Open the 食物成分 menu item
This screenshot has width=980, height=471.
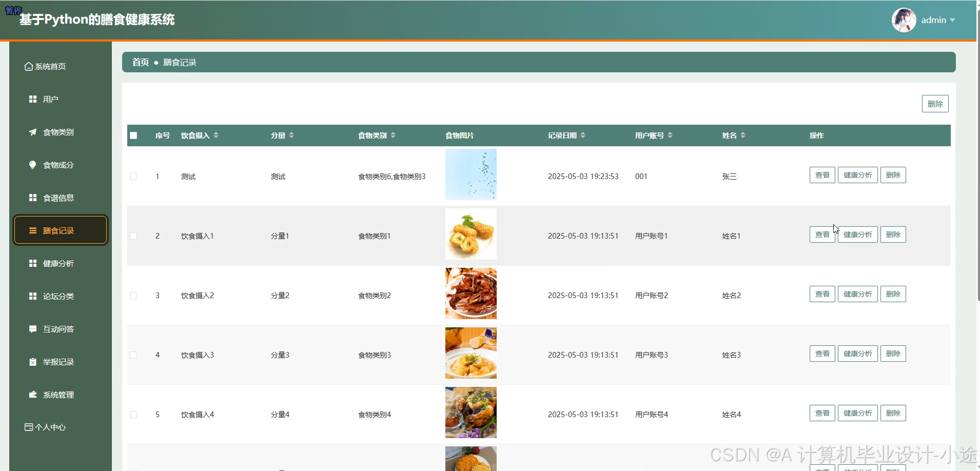pyautogui.click(x=61, y=165)
